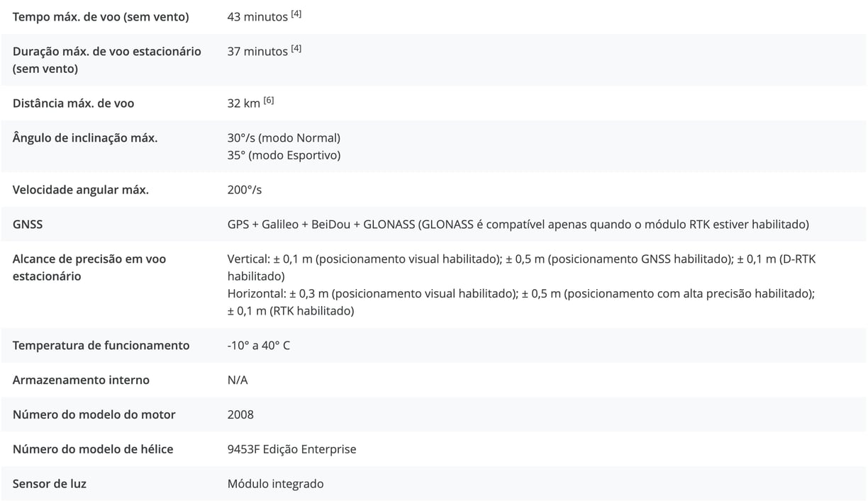Open footnote [4] beside 43 minutos
This screenshot has height=503, width=868.
point(296,13)
